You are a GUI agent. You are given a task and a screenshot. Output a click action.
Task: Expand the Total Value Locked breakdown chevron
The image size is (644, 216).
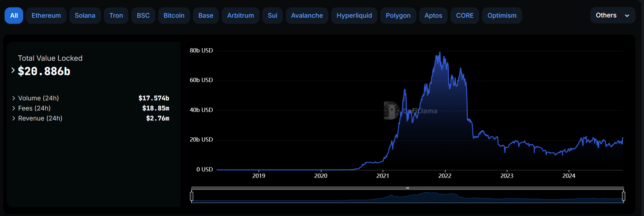[x=13, y=70]
